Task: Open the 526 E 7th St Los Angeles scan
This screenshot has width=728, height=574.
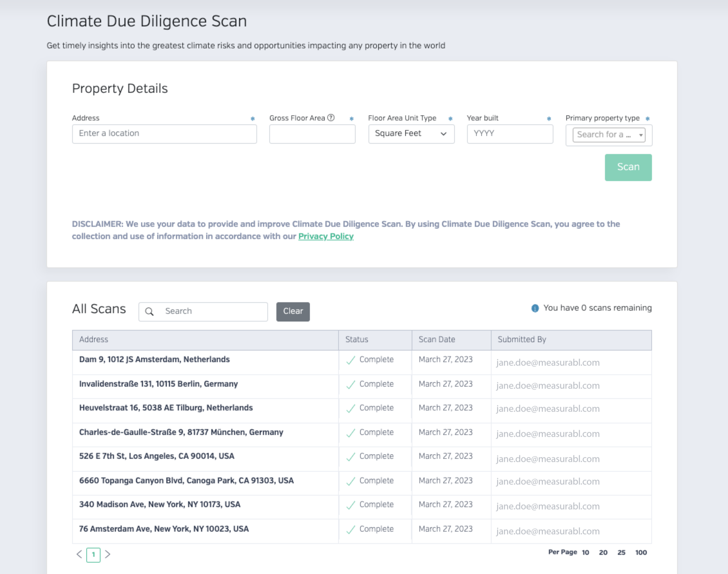Action: pos(156,456)
